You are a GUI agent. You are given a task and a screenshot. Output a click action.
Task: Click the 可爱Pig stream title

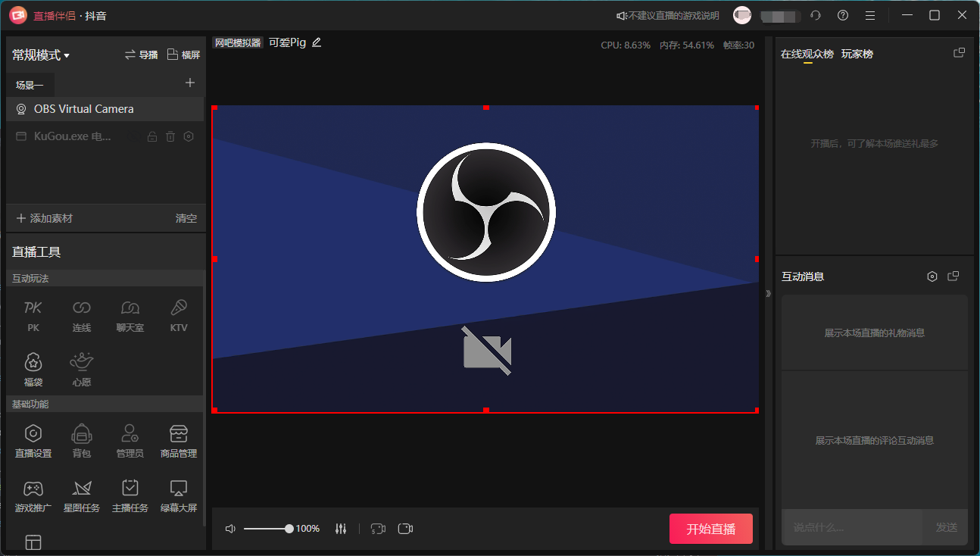tap(287, 42)
